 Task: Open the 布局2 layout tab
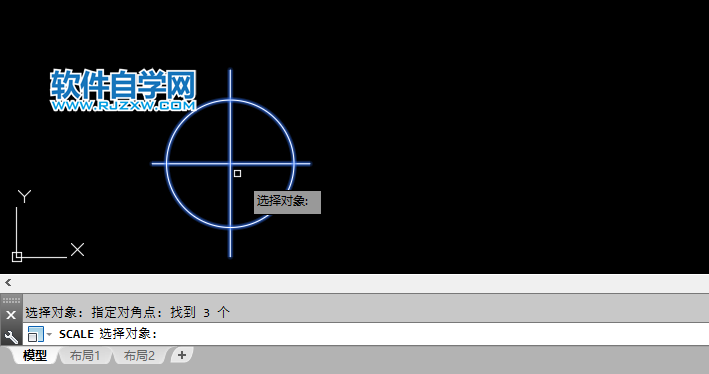point(139,355)
